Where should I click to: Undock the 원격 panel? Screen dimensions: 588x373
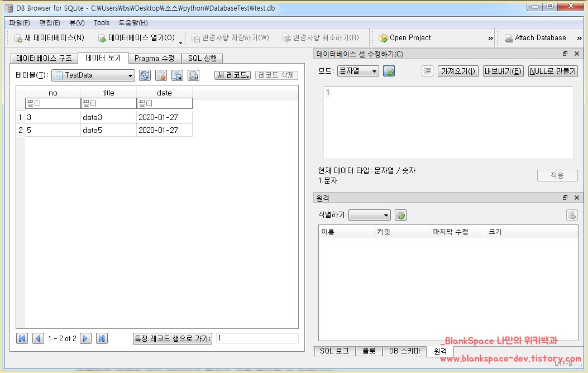[565, 198]
